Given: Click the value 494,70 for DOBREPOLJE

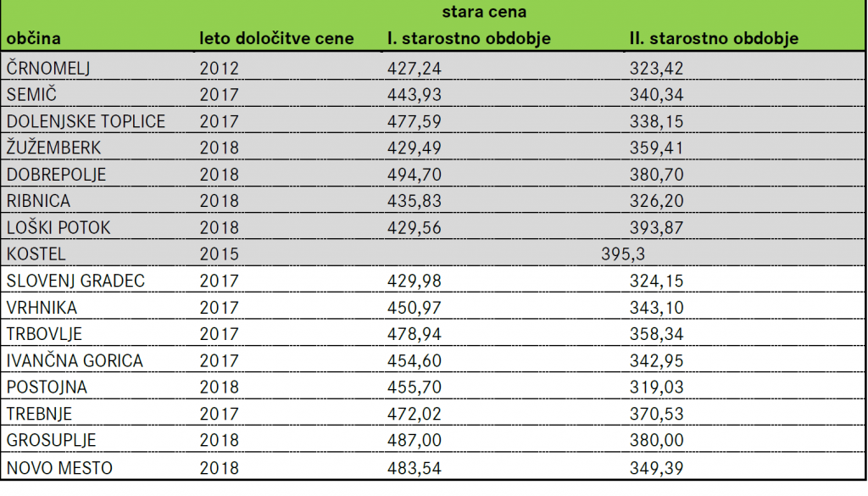Looking at the screenshot, I should [414, 175].
